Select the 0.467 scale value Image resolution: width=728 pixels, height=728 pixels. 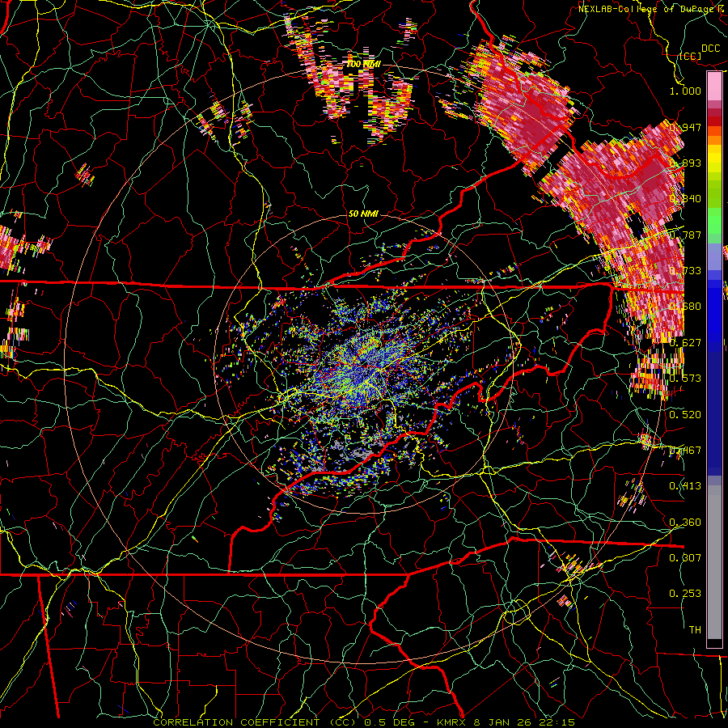point(685,451)
